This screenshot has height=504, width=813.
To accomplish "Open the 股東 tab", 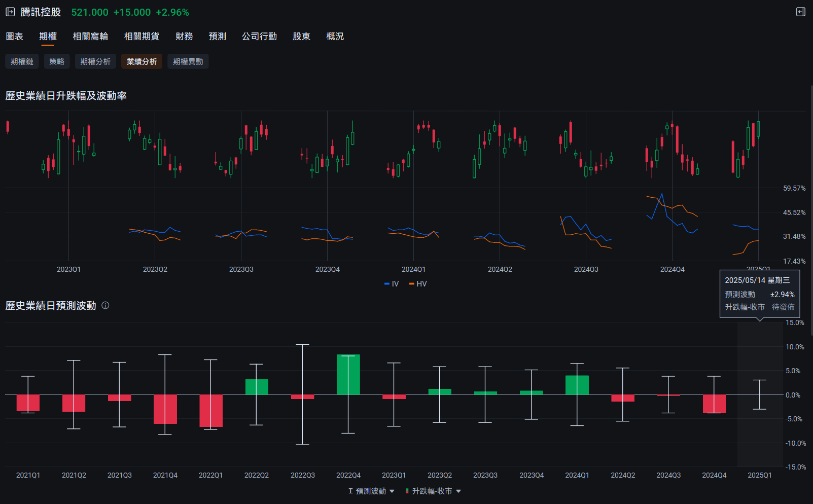I will [x=301, y=36].
